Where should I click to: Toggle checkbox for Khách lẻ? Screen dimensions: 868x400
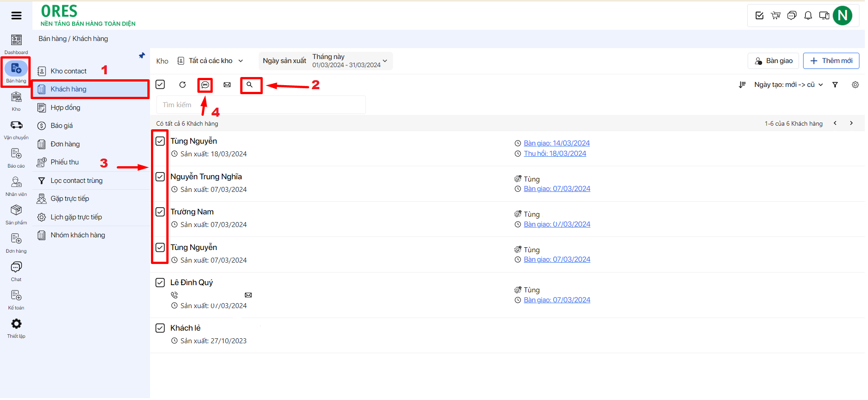click(160, 328)
